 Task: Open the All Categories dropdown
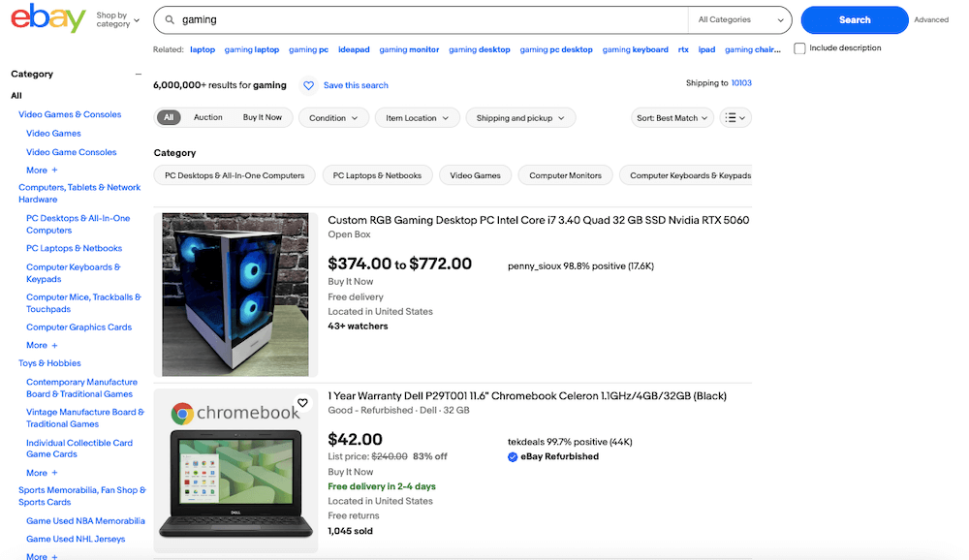coord(739,19)
